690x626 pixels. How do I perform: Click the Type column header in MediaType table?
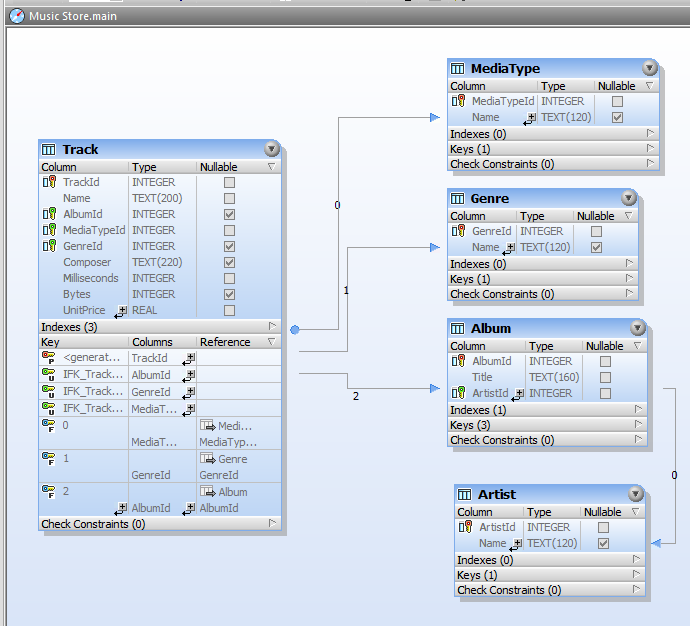(553, 86)
